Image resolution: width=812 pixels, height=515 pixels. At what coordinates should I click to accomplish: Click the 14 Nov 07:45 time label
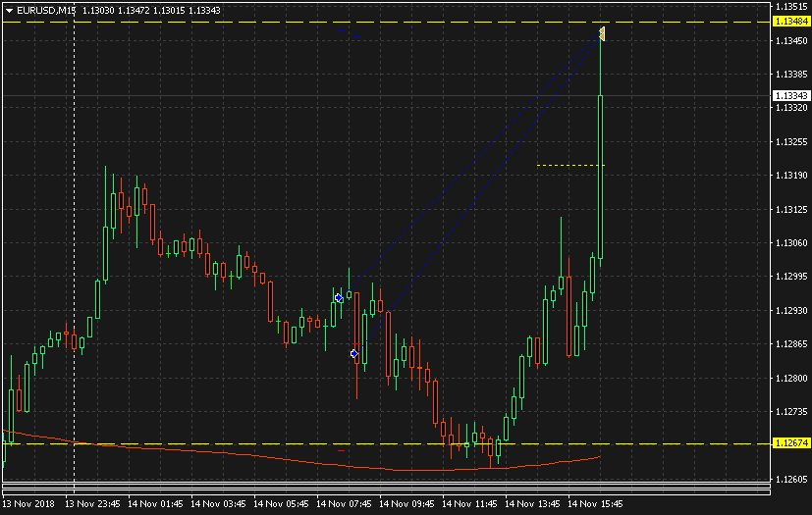(344, 503)
